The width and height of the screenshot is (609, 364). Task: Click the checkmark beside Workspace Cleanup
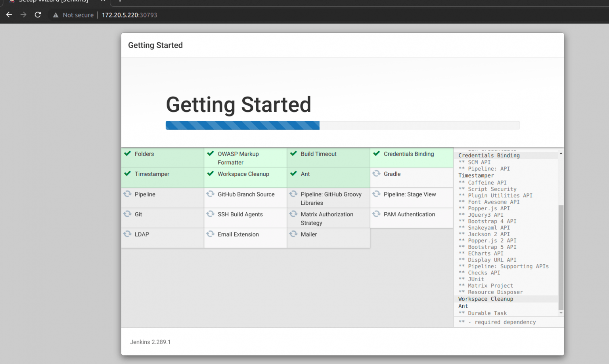[210, 173]
